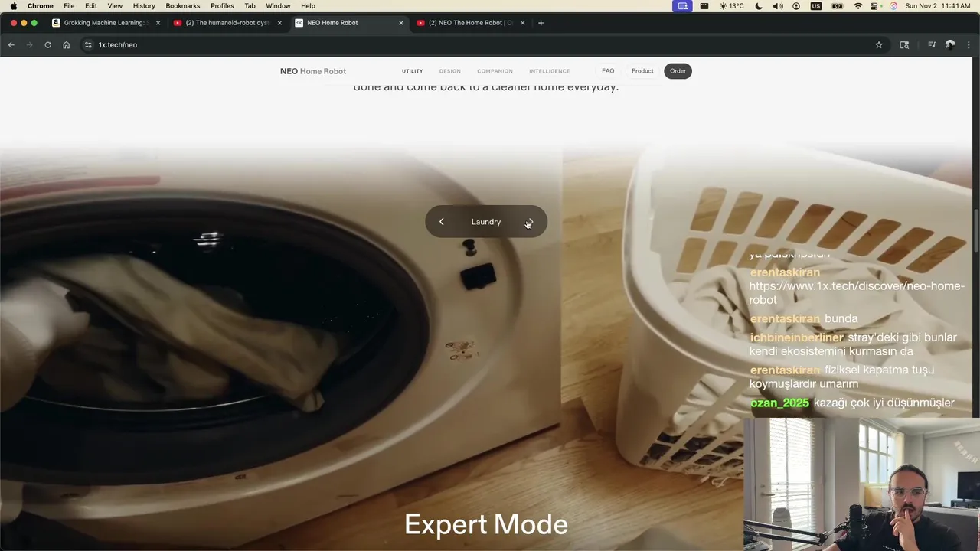Open the View menu
This screenshot has height=551, width=980.
click(115, 5)
